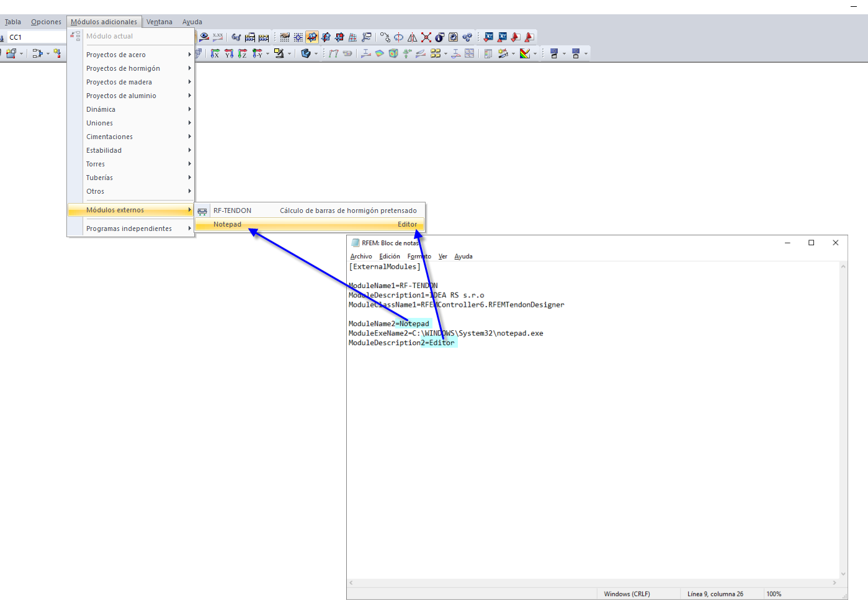Expand the Programas independientes submenu
Viewport: 868px width, 606px height.
pos(189,228)
